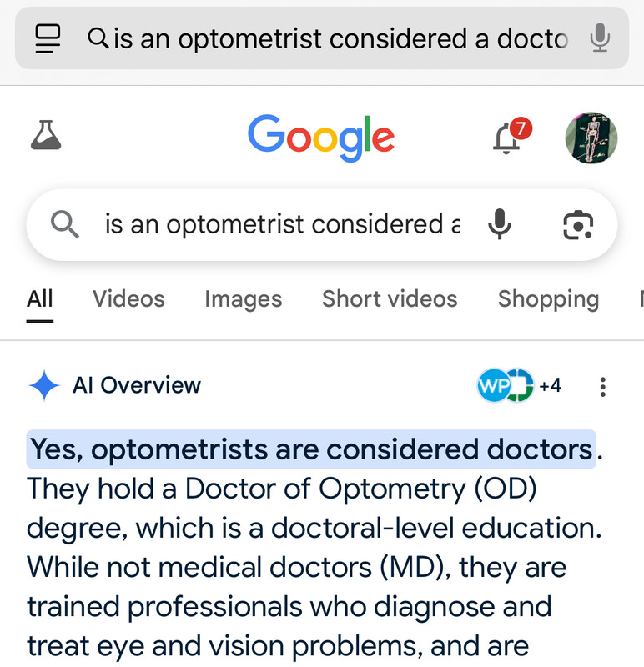This screenshot has width=644, height=667.
Task: Select the Short videos tab
Action: [x=390, y=299]
